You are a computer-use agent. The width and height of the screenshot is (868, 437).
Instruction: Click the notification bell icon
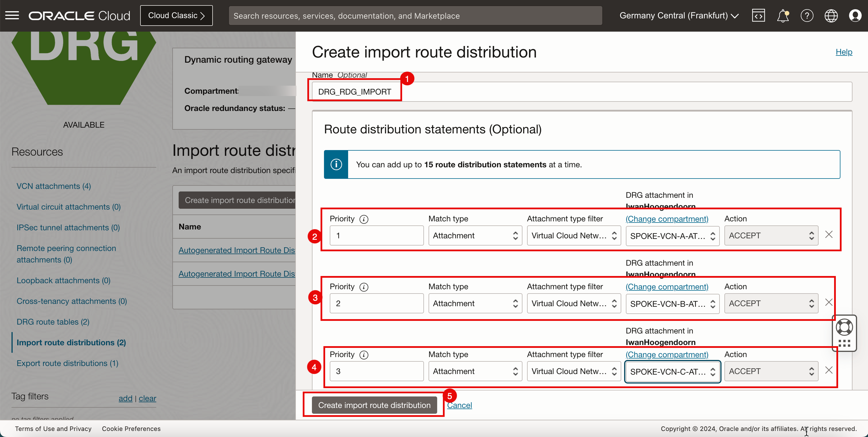click(x=782, y=15)
